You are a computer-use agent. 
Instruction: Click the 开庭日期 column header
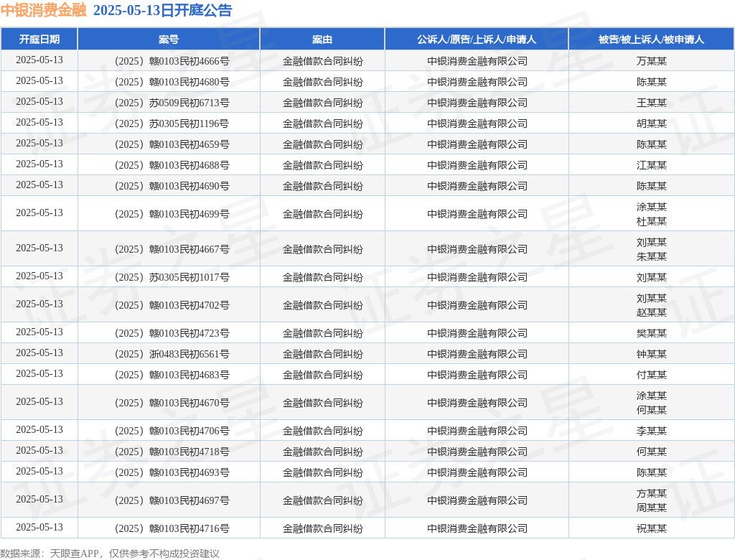(39, 39)
